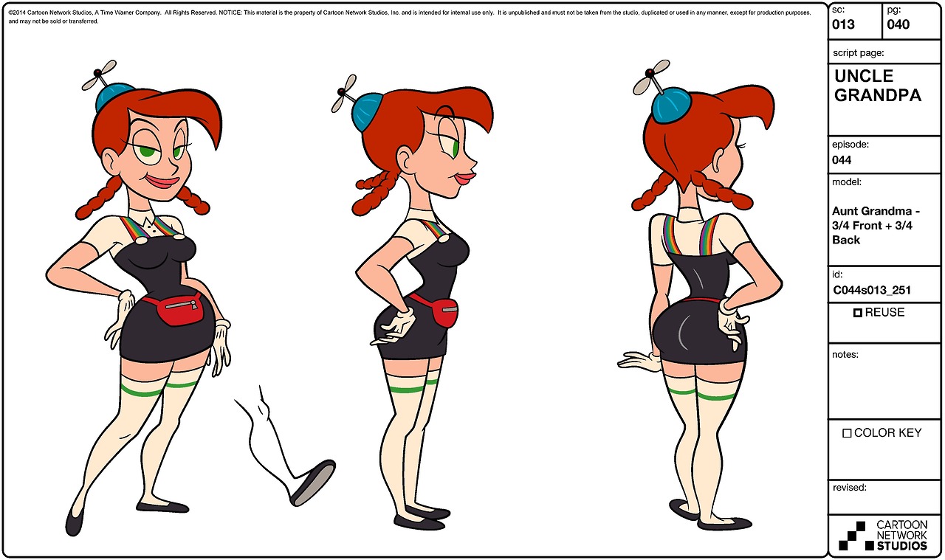Click the 'episode:' label
Viewport: 945px width, 560px height.
[x=850, y=145]
